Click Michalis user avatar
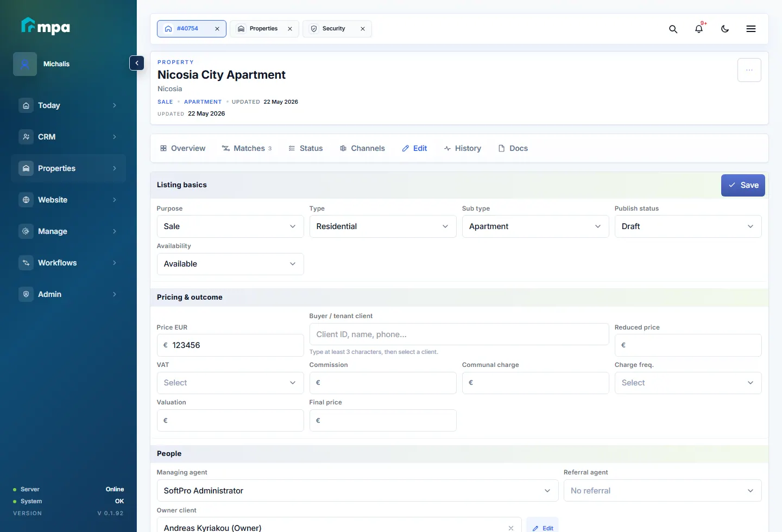Viewport: 782px width, 532px height. pos(25,64)
